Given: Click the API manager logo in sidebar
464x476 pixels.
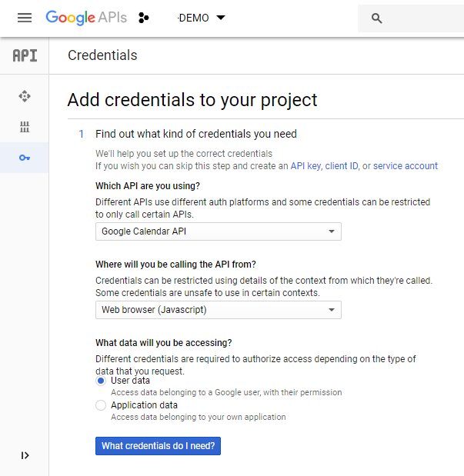Looking at the screenshot, I should [25, 55].
